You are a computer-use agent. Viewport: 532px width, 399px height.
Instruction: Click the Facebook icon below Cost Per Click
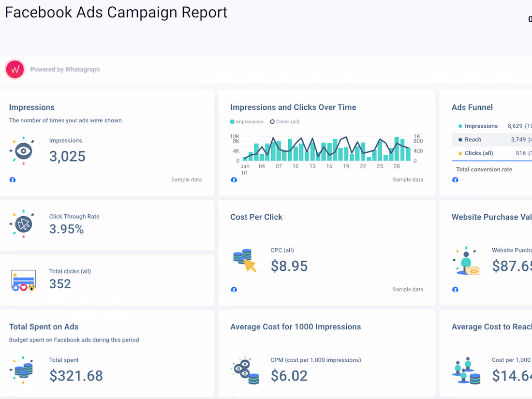pyautogui.click(x=234, y=289)
